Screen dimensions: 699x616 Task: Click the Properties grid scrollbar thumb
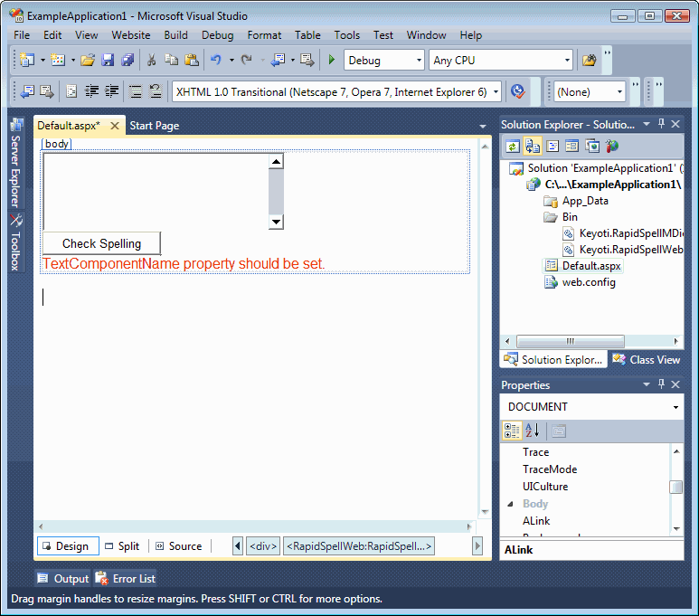pyautogui.click(x=675, y=487)
